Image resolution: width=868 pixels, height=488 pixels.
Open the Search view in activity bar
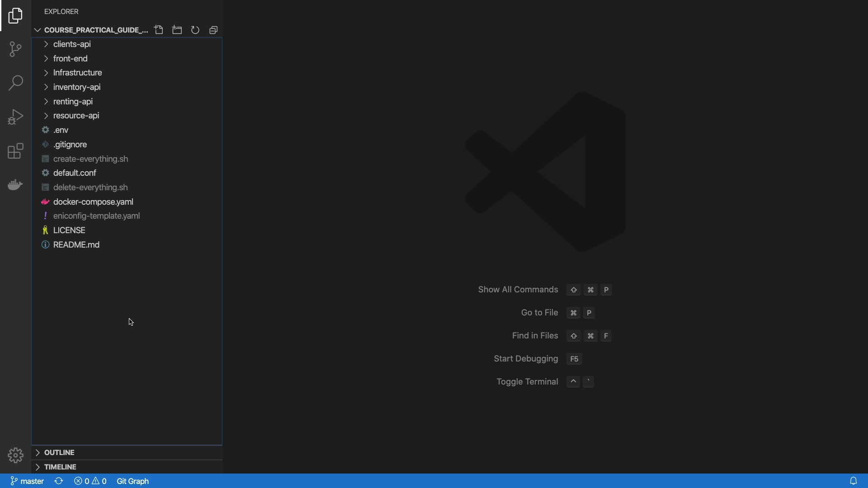(x=15, y=83)
